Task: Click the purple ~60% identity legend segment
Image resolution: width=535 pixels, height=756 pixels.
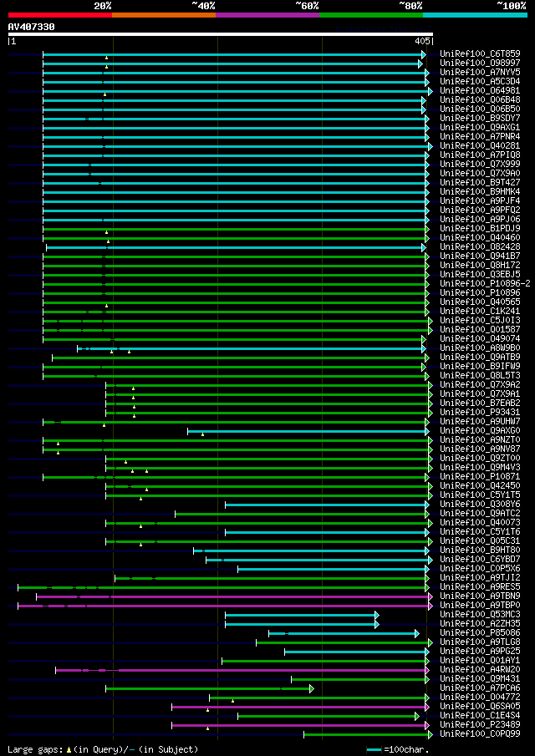Action: tap(267, 15)
